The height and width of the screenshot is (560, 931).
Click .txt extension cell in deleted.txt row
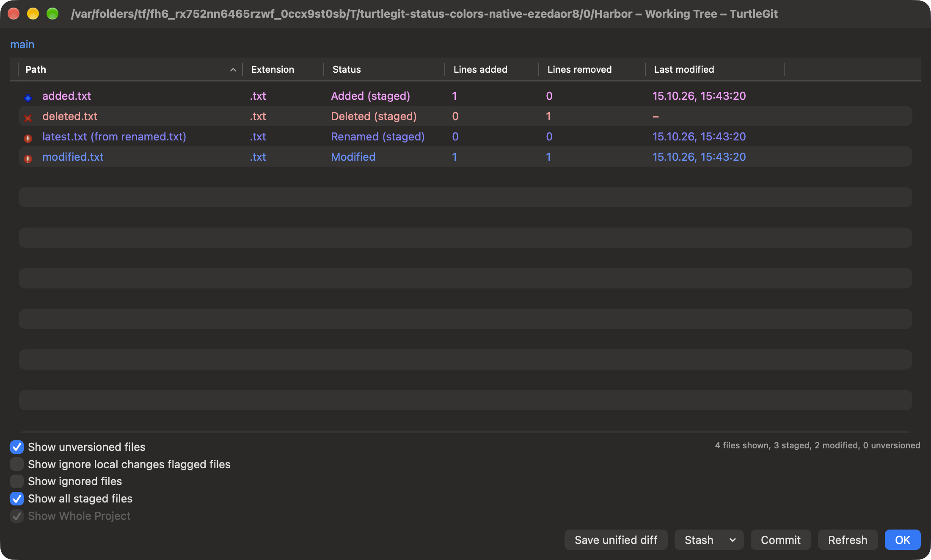[x=258, y=116]
